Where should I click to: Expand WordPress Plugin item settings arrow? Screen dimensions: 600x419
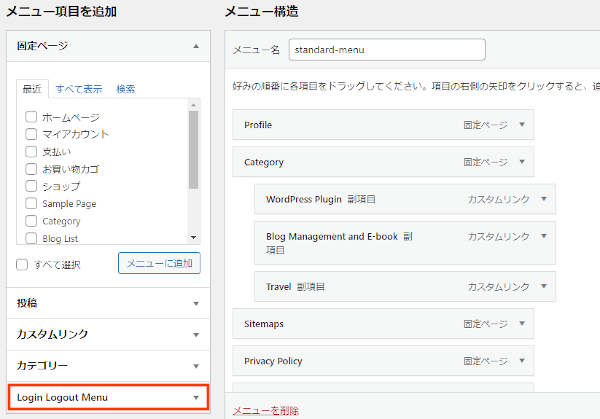[544, 199]
